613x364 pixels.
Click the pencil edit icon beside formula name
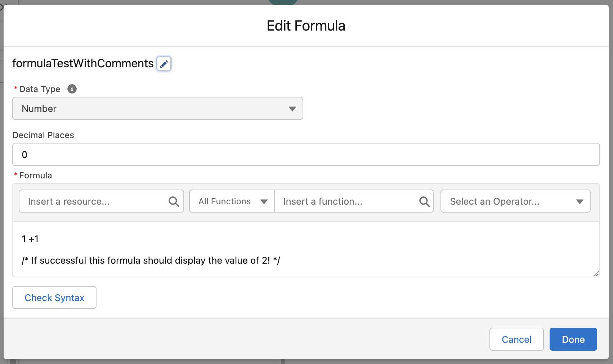click(x=164, y=64)
